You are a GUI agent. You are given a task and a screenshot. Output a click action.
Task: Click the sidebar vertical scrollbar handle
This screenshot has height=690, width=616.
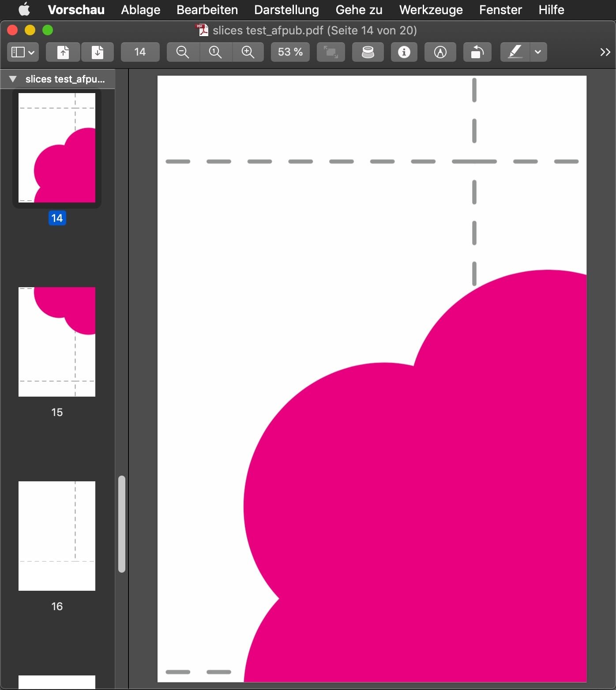[122, 524]
